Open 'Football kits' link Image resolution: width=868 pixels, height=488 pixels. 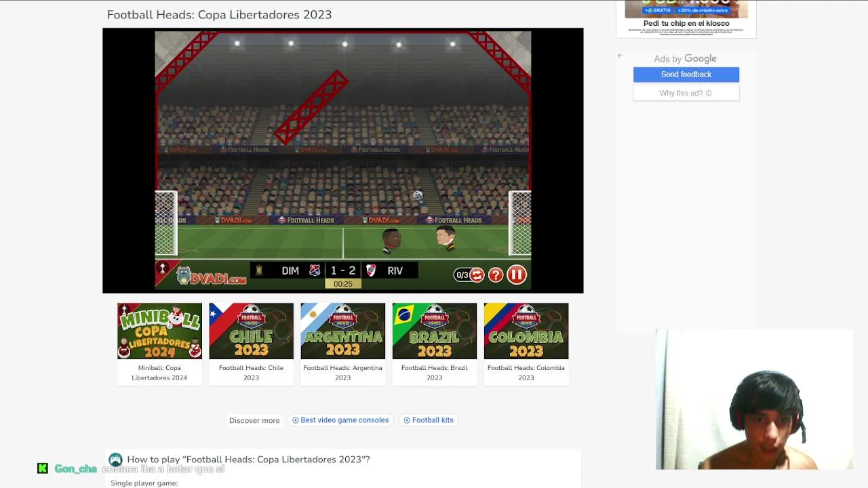coord(429,420)
